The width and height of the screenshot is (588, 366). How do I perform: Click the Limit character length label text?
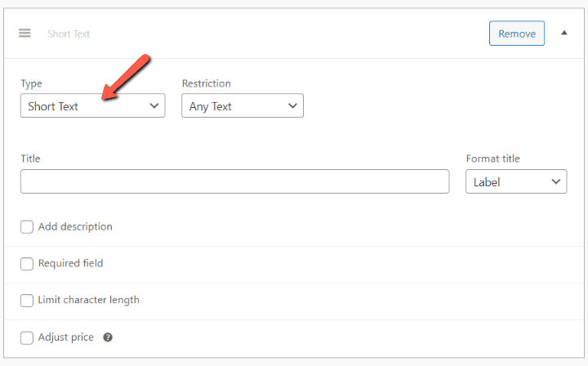(88, 300)
